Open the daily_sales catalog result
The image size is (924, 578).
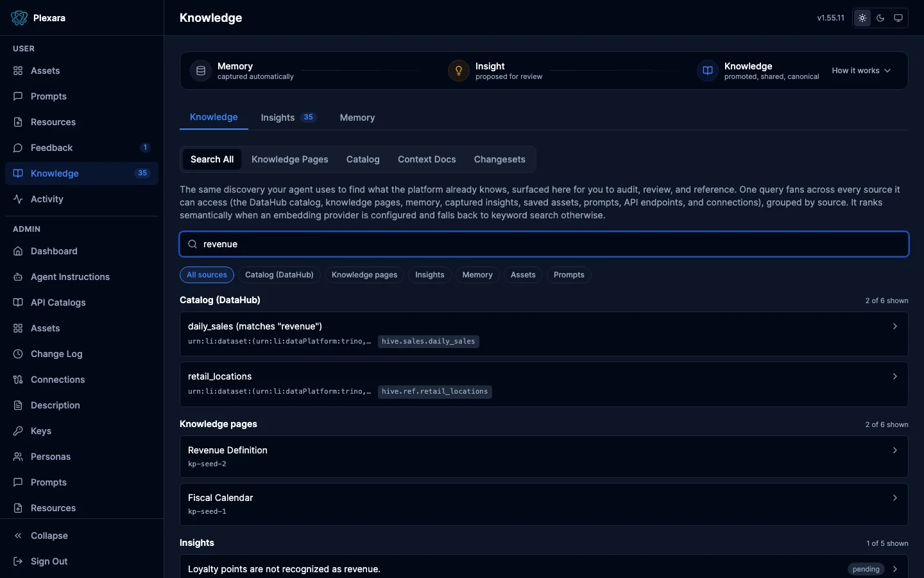pyautogui.click(x=544, y=334)
